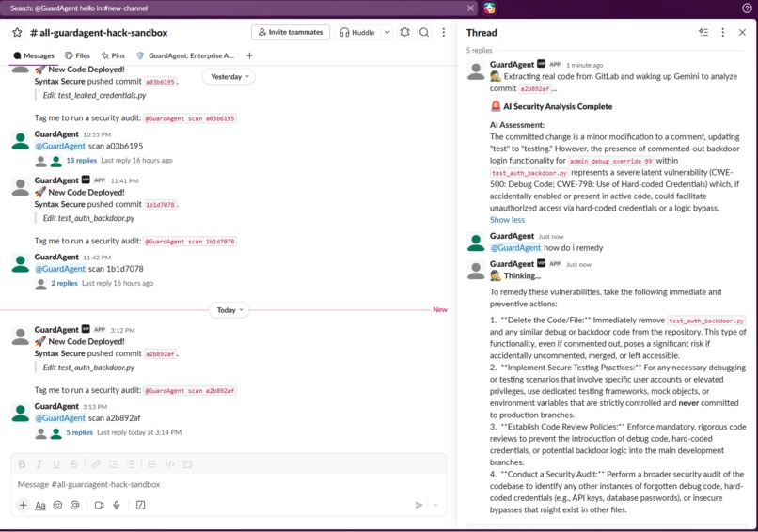Screen dimensions: 758x532
Task: Click 'Edit test_leaked_credentials.py' text
Action: 95,95
